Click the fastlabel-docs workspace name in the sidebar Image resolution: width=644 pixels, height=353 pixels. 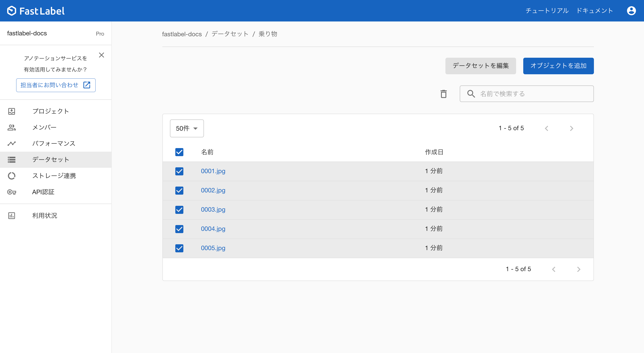point(27,33)
